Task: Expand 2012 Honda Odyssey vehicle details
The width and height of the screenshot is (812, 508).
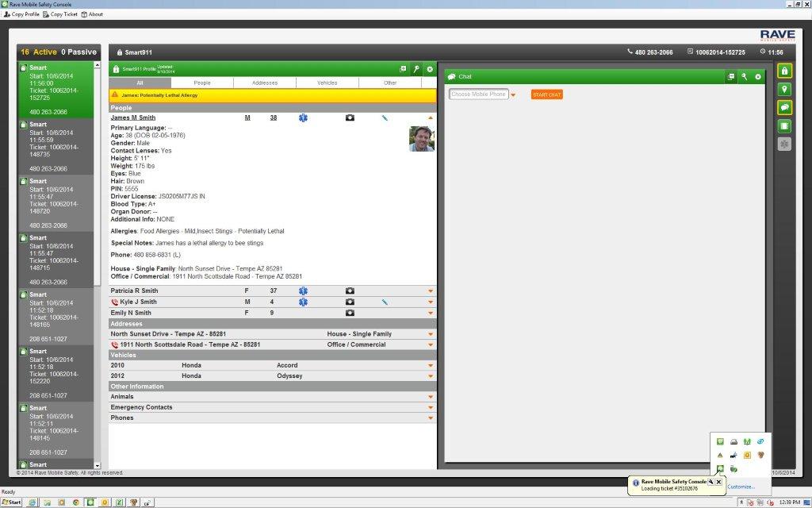Action: tap(431, 376)
